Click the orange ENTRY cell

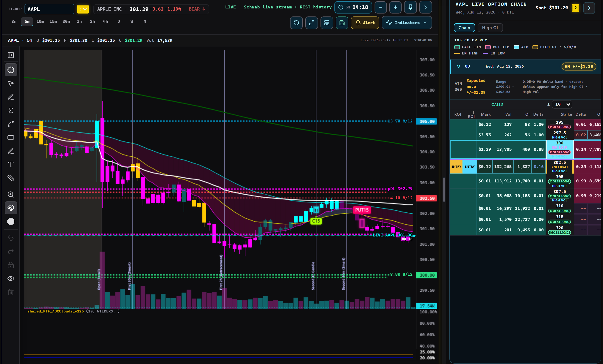click(x=456, y=167)
